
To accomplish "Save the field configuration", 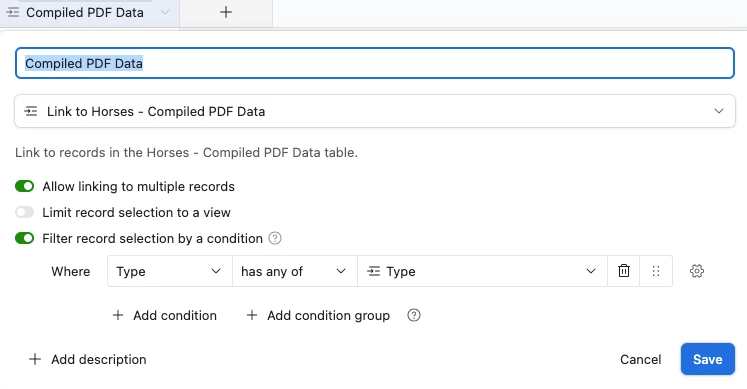I will point(707,359).
